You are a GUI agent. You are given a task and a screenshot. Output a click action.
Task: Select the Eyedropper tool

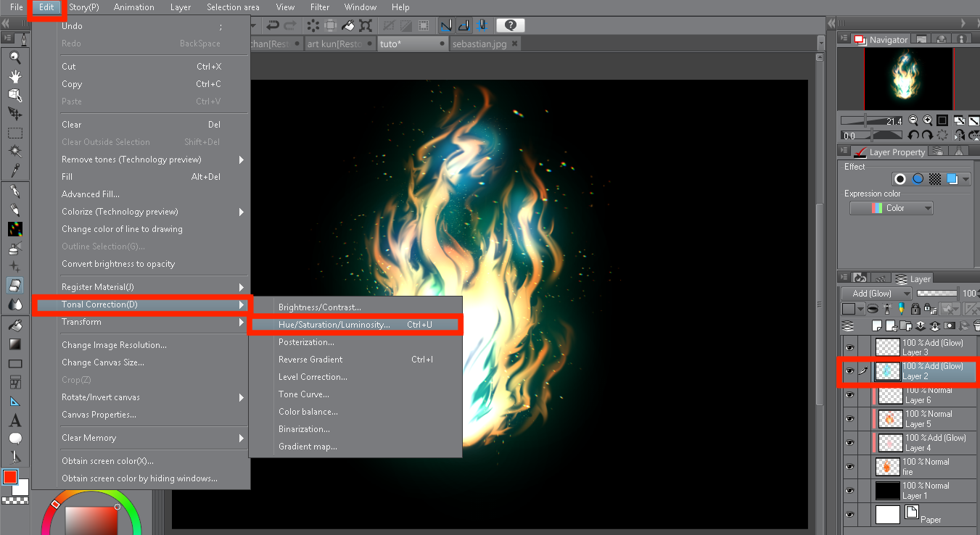15,170
